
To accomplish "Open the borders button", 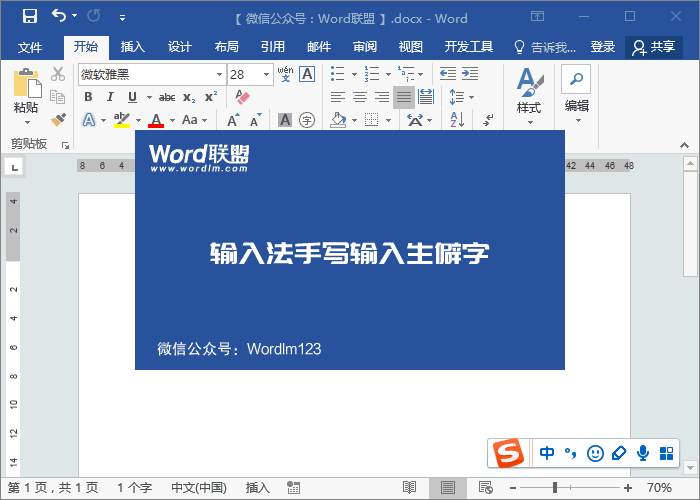I will [x=371, y=120].
